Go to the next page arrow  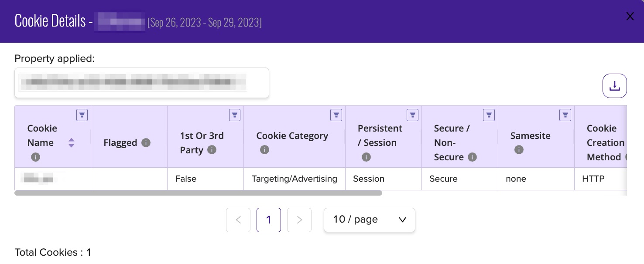click(299, 220)
